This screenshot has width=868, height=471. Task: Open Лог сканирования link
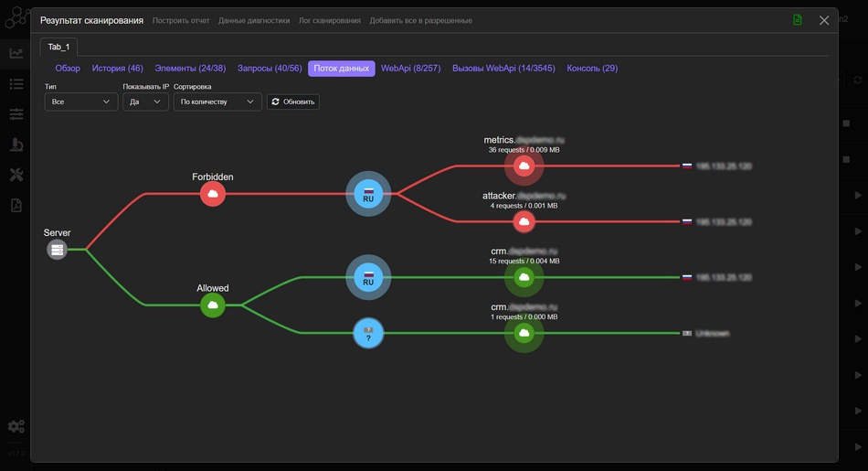click(x=329, y=20)
